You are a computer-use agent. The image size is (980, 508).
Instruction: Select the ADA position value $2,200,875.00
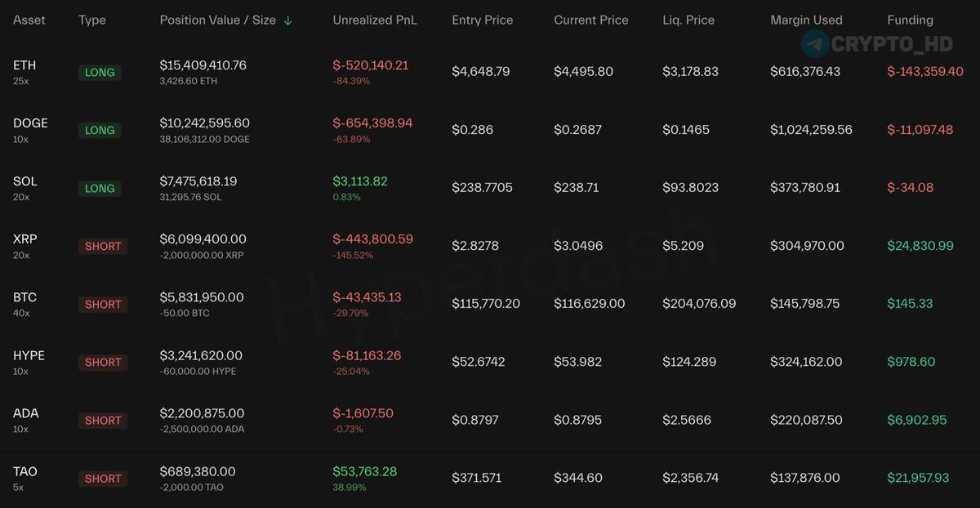click(x=201, y=413)
